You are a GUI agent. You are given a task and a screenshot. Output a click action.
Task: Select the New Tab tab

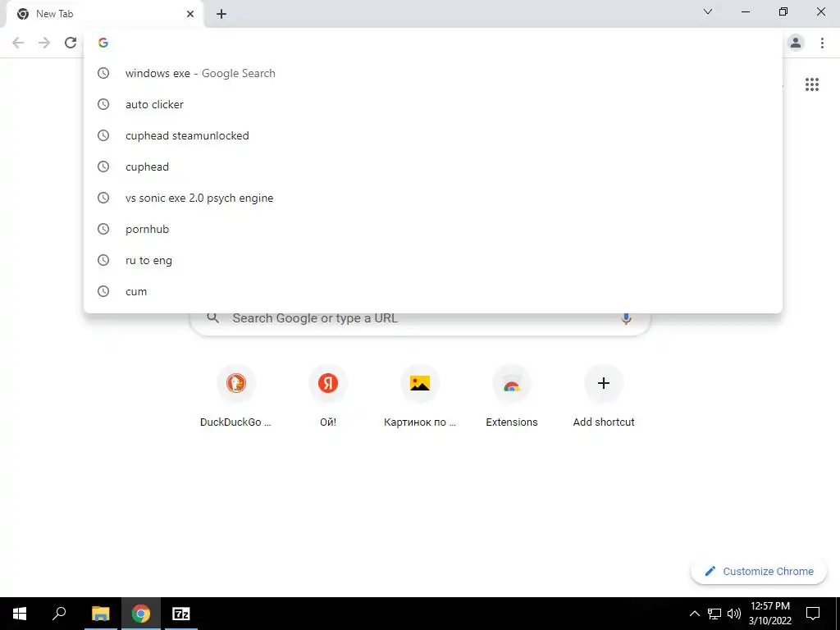coord(104,15)
